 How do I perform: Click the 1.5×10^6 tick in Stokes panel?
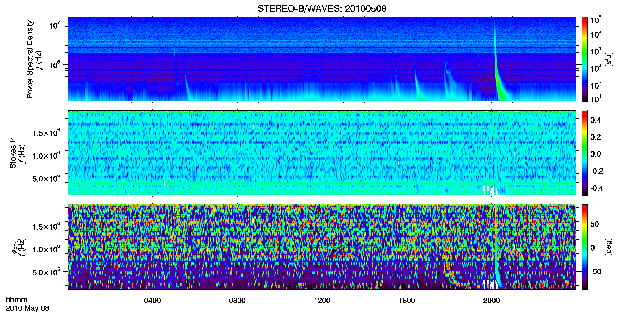tap(46, 133)
